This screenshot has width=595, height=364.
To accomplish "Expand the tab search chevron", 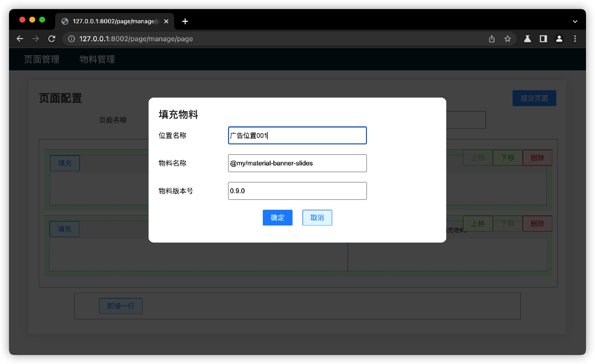I will tap(575, 21).
